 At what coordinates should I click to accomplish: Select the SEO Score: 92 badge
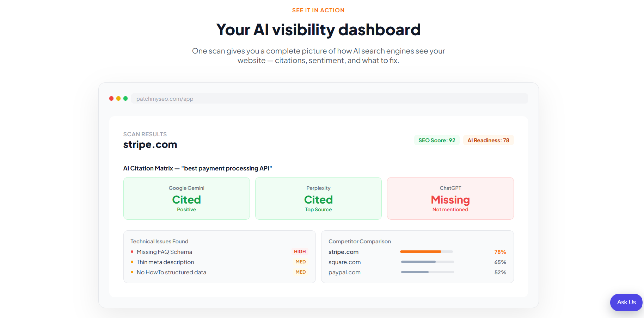(x=437, y=140)
